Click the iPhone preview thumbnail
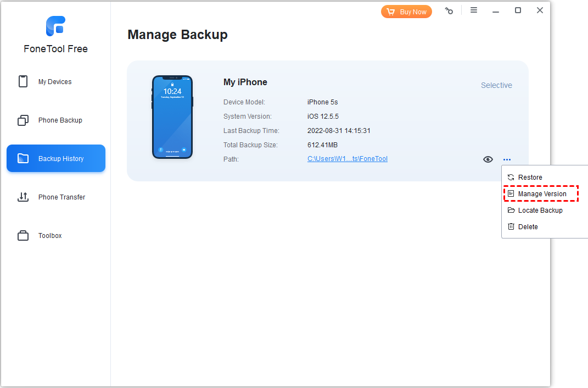Image resolution: width=588 pixels, height=388 pixels. tap(172, 117)
